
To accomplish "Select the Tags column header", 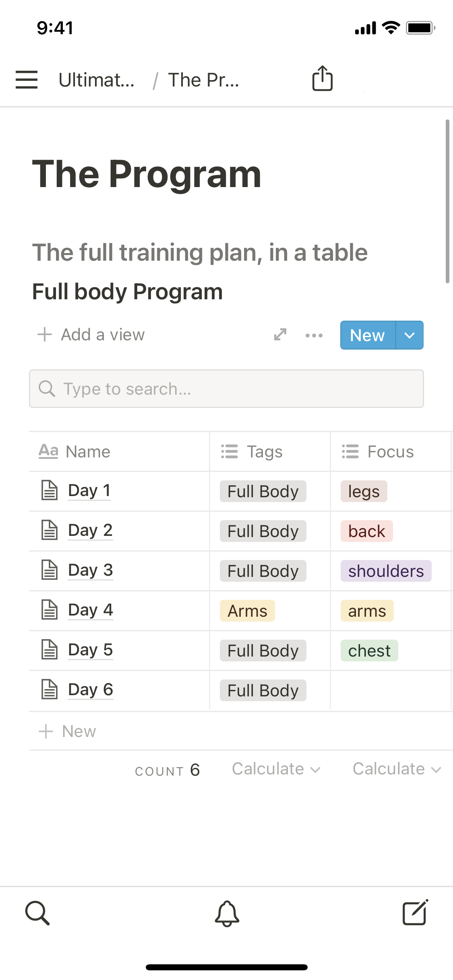I will pyautogui.click(x=265, y=452).
